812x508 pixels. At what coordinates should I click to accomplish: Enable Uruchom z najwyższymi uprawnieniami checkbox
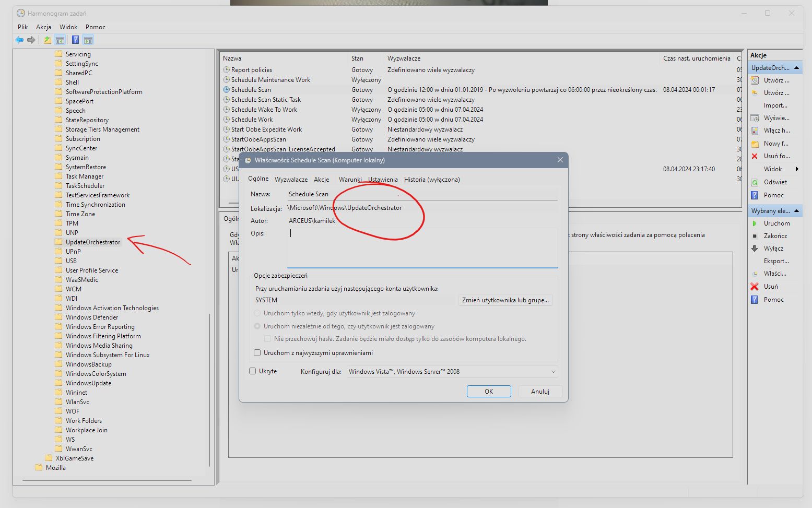click(257, 353)
